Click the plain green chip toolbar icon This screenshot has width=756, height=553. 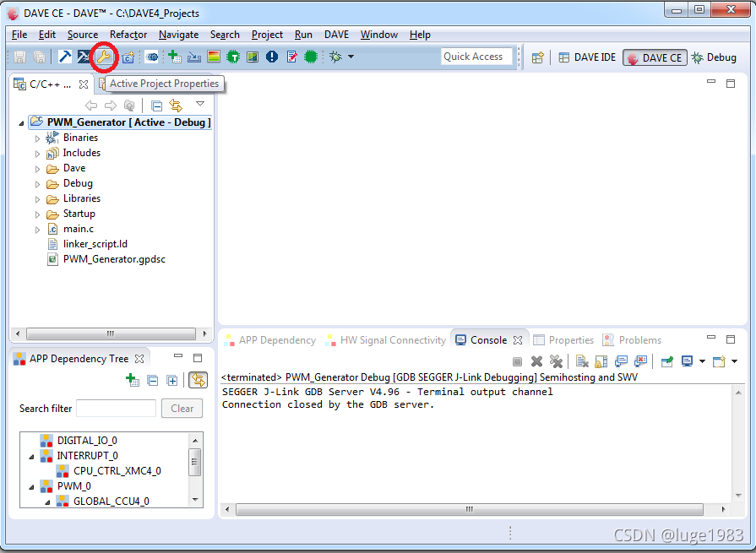click(x=311, y=57)
